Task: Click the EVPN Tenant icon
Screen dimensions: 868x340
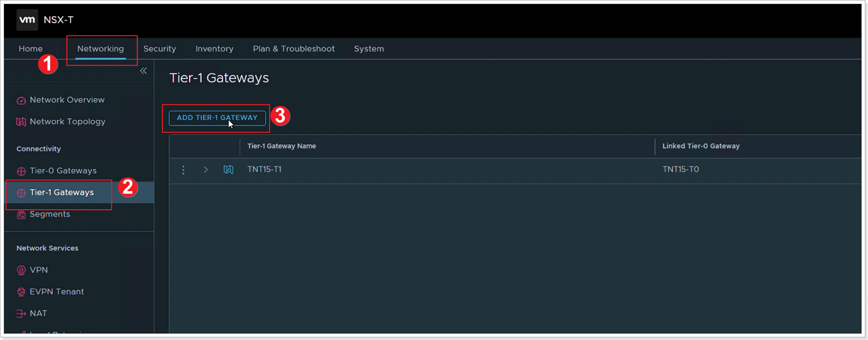Action: 21,292
